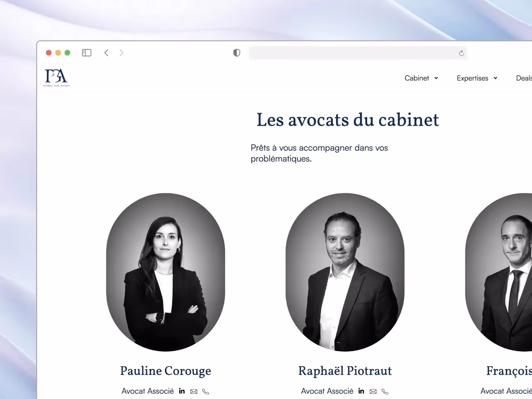Toggle the browser sidebar panel
This screenshot has height=399, width=532.
click(x=86, y=53)
